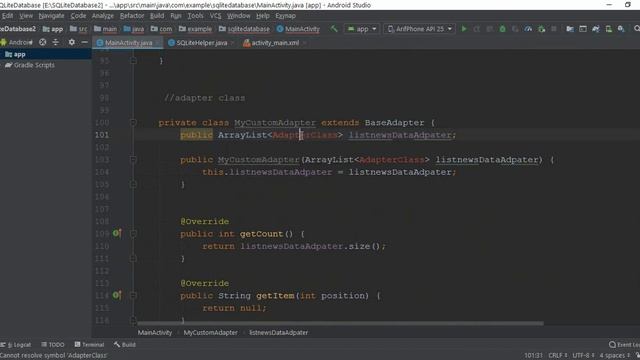Viewport: 640px width, 360px height.
Task: Collapse MyCustomAdapter class fold at line 100
Action: pos(133,122)
